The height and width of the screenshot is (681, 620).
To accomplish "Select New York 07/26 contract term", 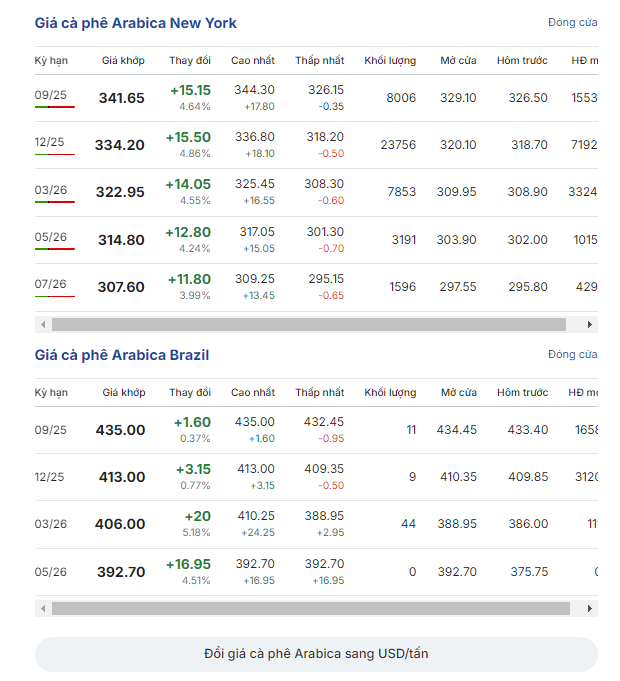I will pos(50,284).
